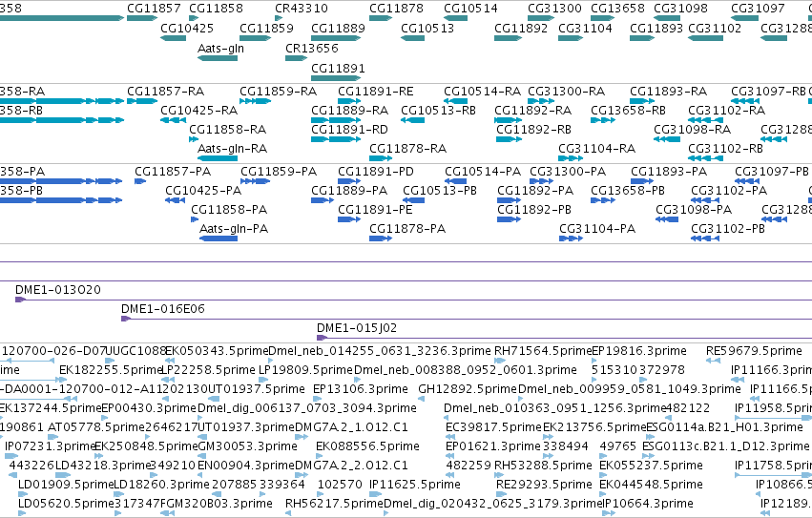Click the CG10514 gene label

tap(470, 9)
